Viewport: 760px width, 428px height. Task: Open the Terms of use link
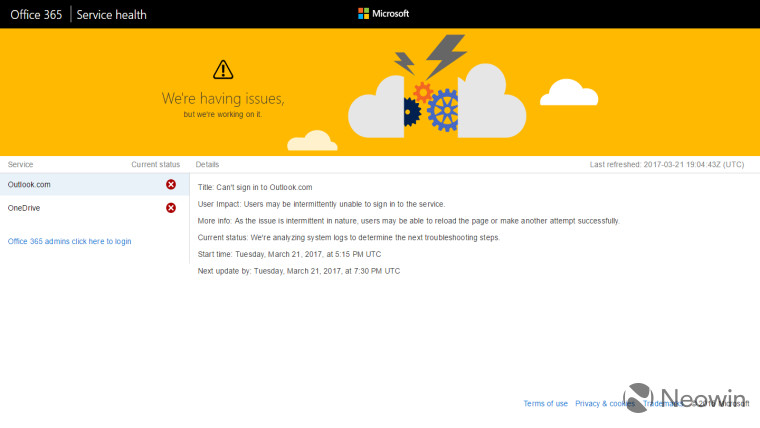(x=545, y=403)
